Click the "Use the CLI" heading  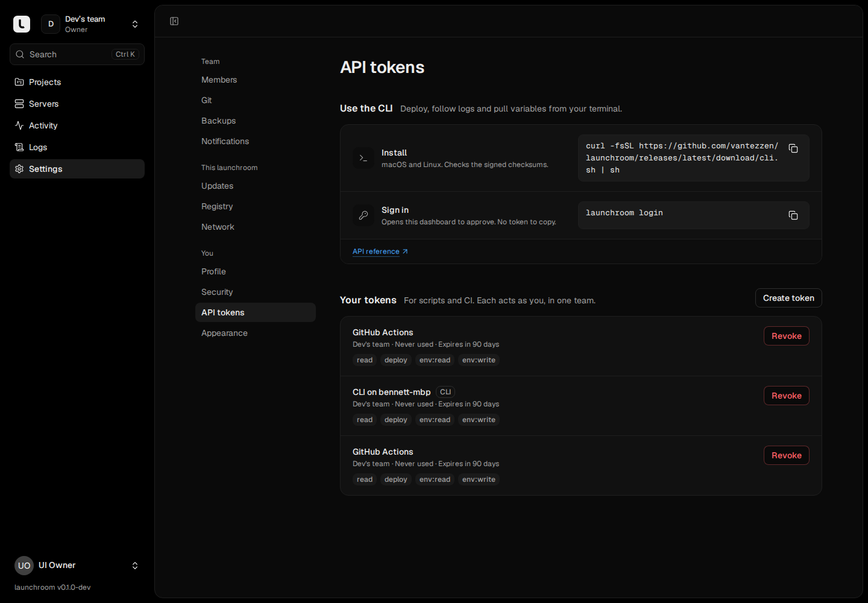[x=366, y=109]
